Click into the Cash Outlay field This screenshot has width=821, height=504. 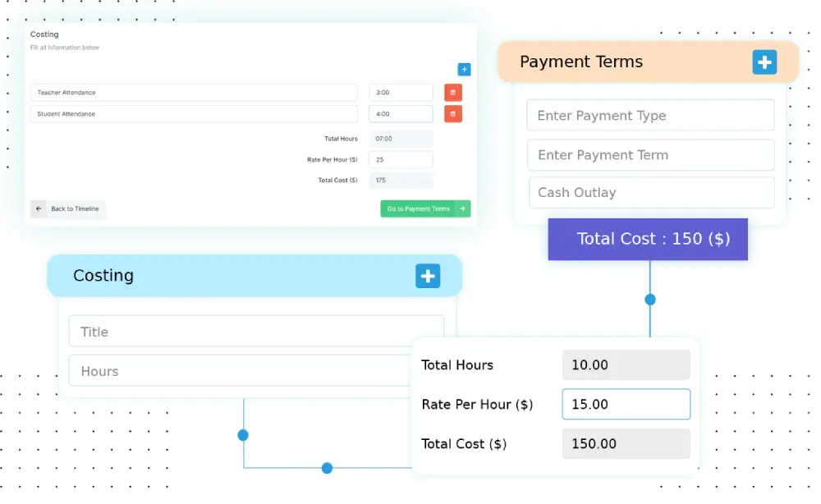pyautogui.click(x=651, y=193)
